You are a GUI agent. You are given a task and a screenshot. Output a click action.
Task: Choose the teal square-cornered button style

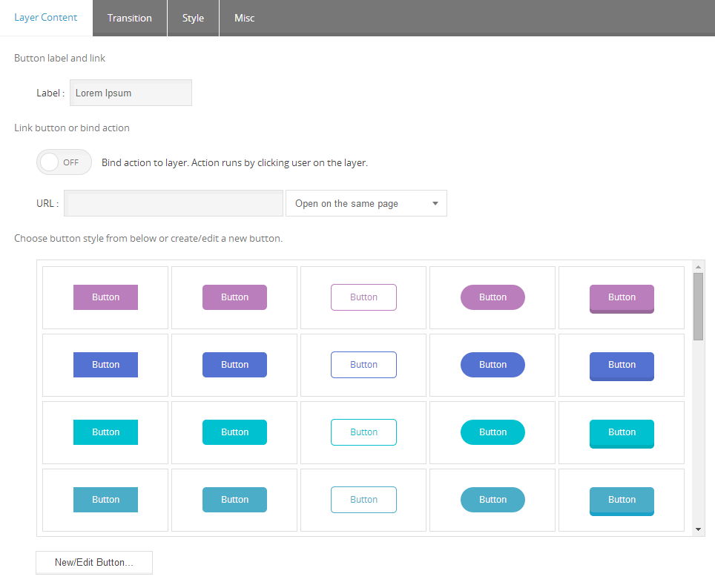pos(105,500)
